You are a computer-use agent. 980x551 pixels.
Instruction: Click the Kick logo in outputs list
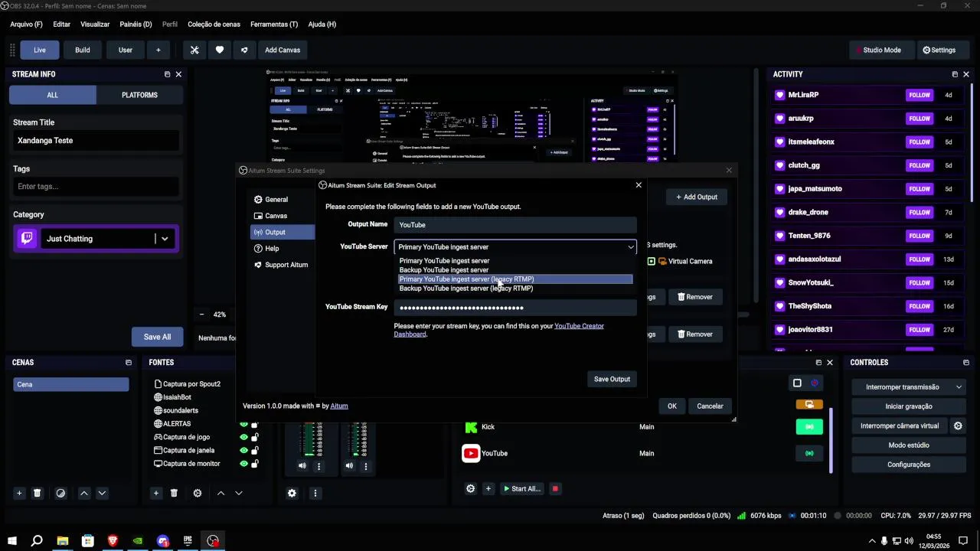(471, 427)
